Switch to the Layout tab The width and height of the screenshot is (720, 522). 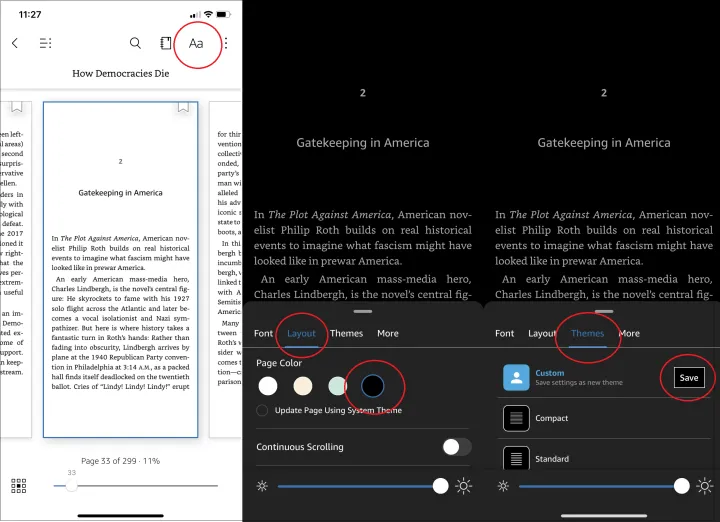(301, 333)
